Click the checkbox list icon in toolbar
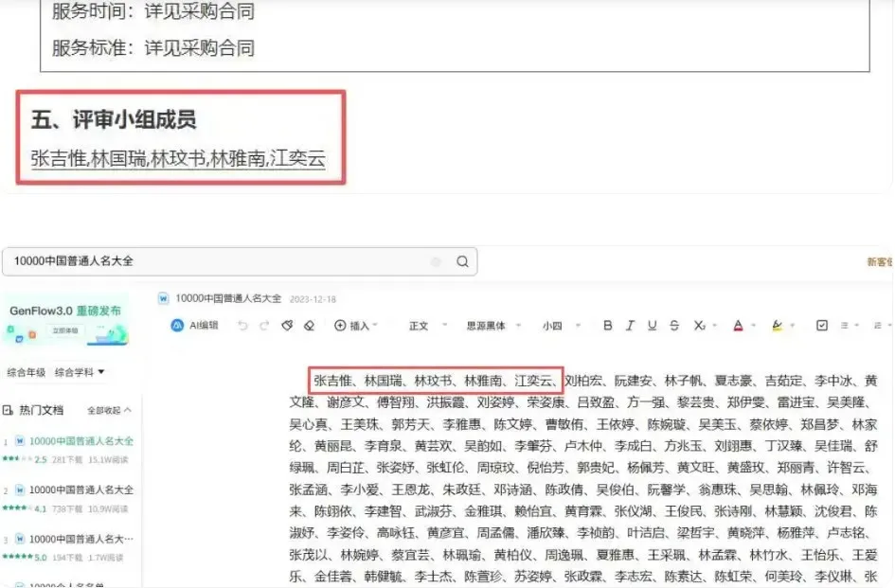This screenshot has height=588, width=895. point(822,325)
